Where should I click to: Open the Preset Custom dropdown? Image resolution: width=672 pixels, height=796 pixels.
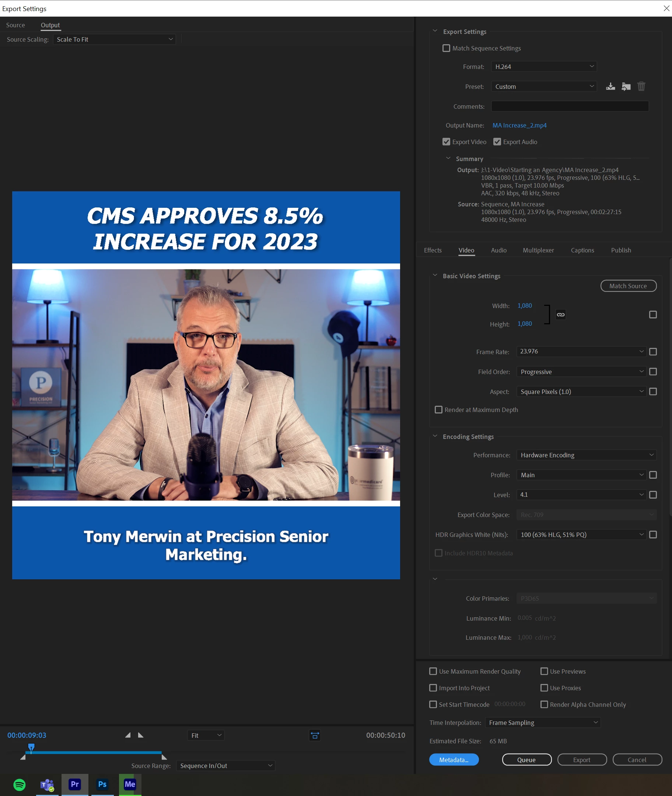point(544,87)
